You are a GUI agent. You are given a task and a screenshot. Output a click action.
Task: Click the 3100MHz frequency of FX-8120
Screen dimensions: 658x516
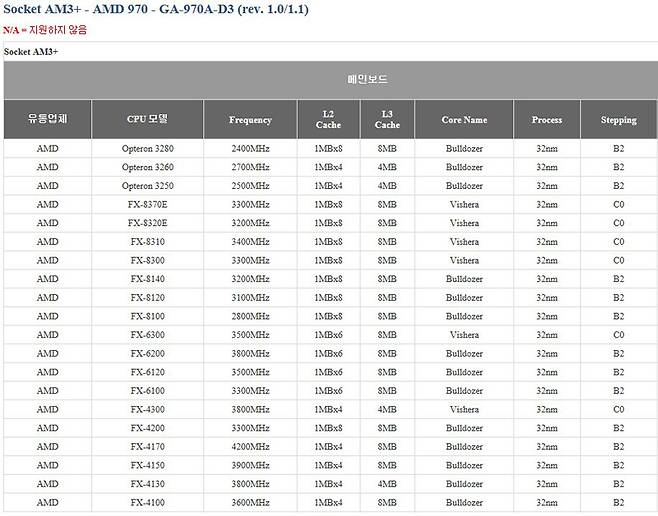point(251,297)
